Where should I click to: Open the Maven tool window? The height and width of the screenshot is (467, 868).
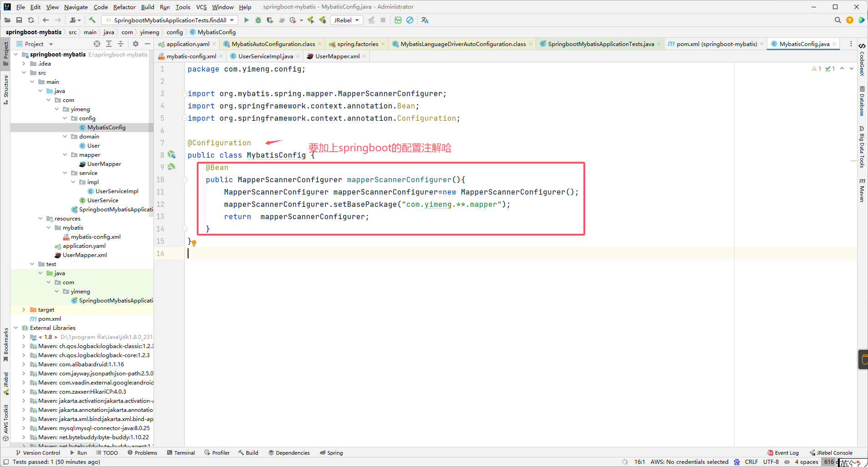(x=862, y=190)
